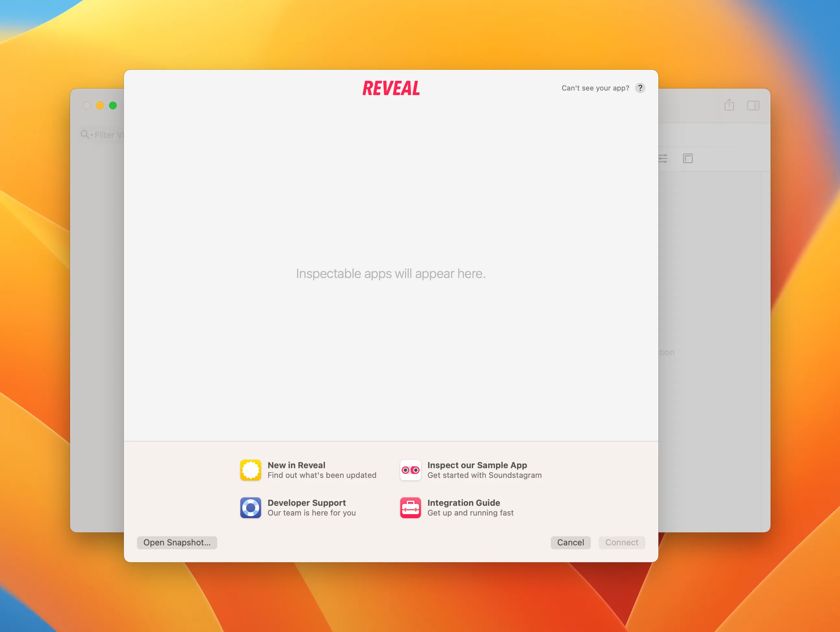Click the Integration Guide toolbox icon
840x632 pixels.
[410, 507]
